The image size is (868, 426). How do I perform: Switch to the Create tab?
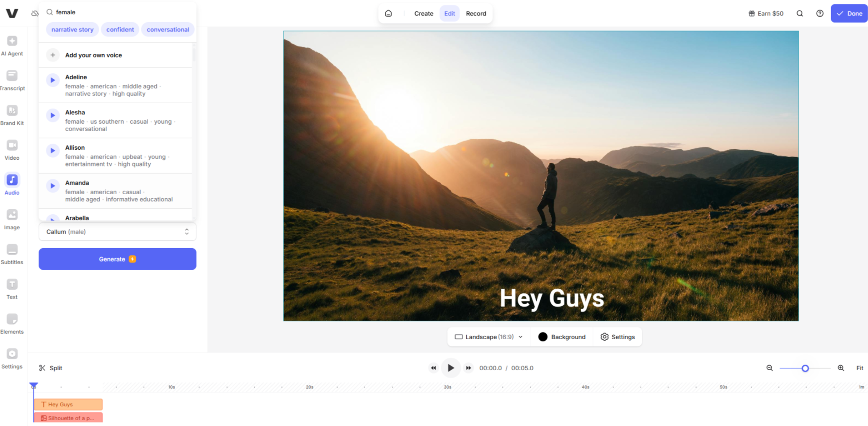click(x=424, y=13)
